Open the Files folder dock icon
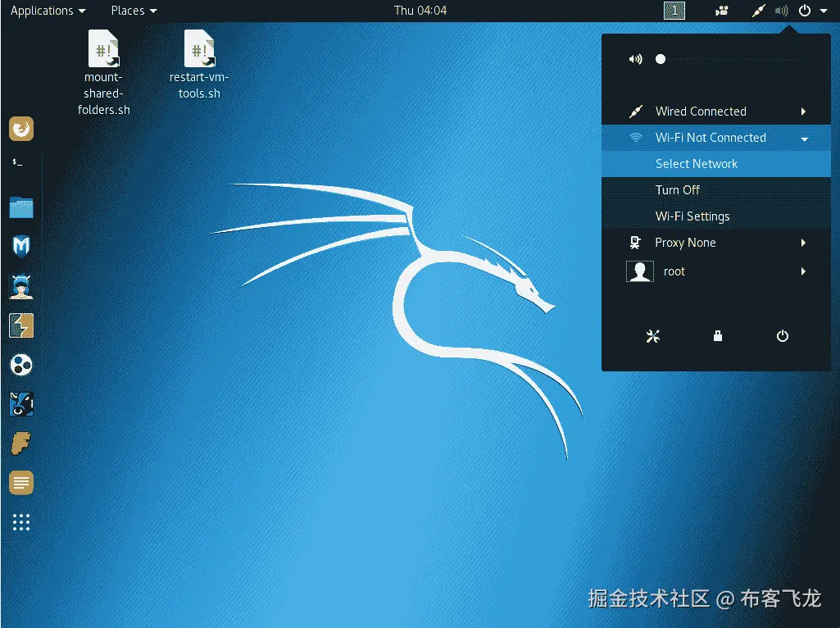Screen dimensions: 840x628 point(21,207)
